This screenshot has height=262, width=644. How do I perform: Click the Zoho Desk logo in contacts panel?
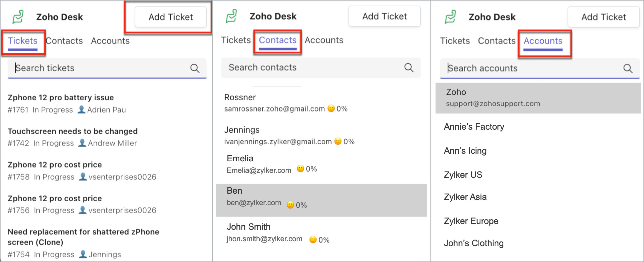[x=231, y=16]
